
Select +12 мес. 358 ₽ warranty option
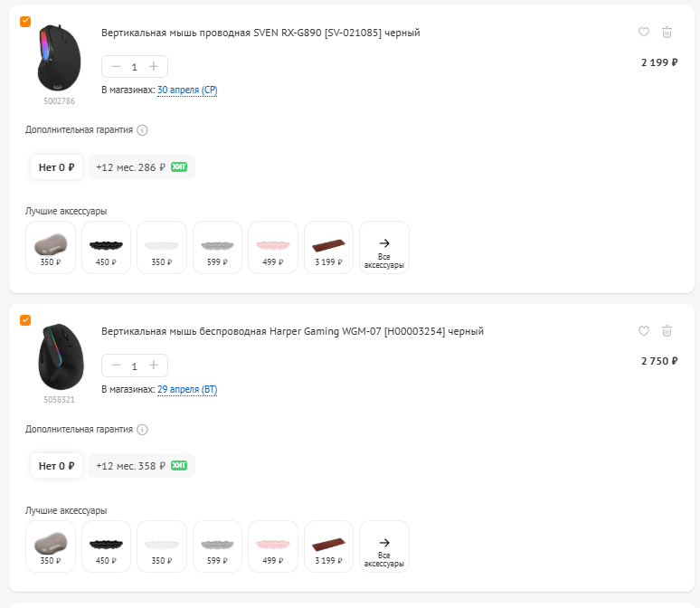141,465
